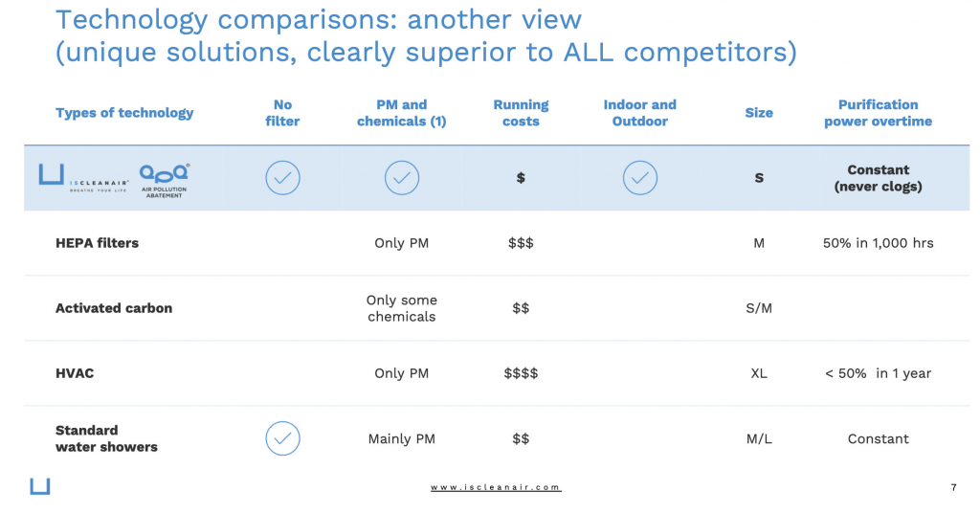The width and height of the screenshot is (980, 513).
Task: Click the checkmark under PM and chemicals
Action: pos(402,178)
